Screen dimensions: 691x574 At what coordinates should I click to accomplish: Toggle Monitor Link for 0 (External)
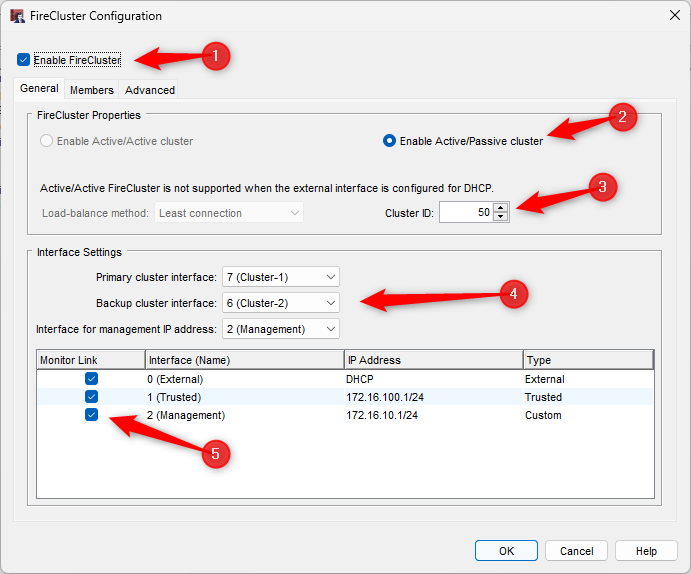[x=91, y=379]
